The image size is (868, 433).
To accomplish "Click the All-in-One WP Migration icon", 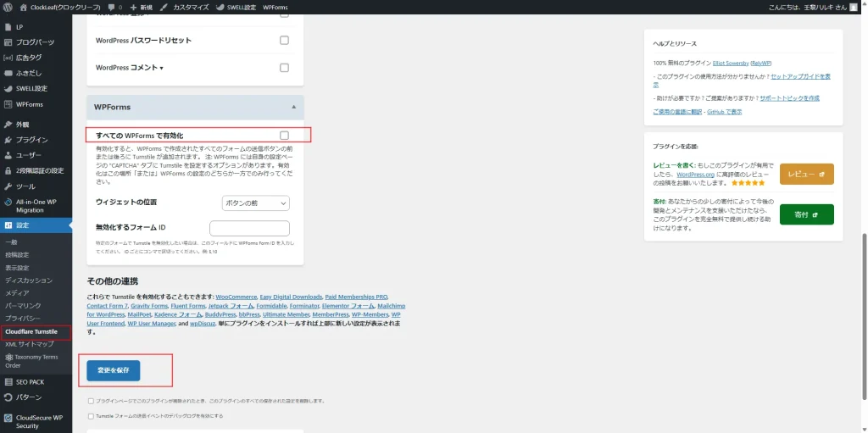I will pos(8,202).
